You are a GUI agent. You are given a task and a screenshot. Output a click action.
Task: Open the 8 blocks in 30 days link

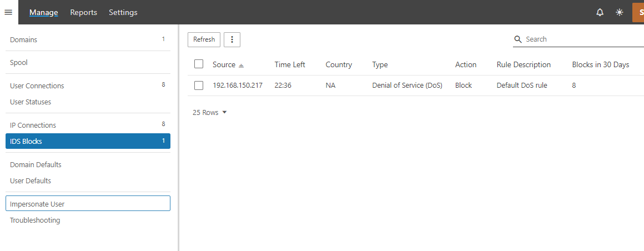coord(574,86)
